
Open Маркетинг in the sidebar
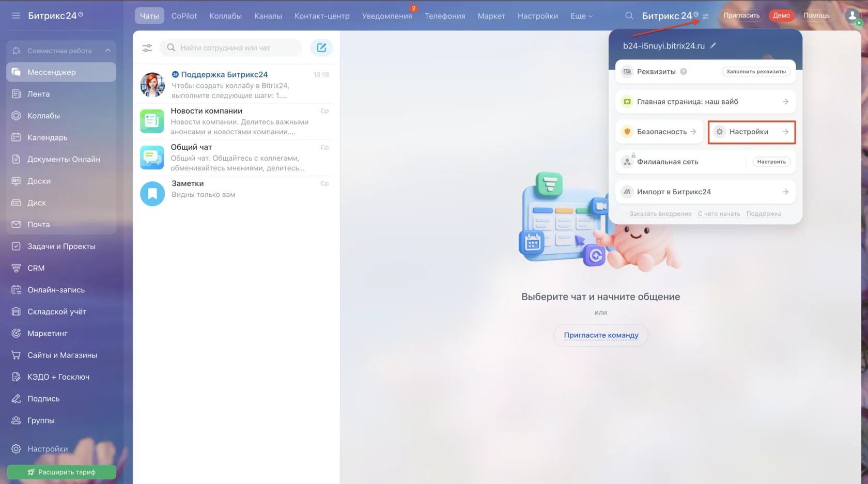61,334
